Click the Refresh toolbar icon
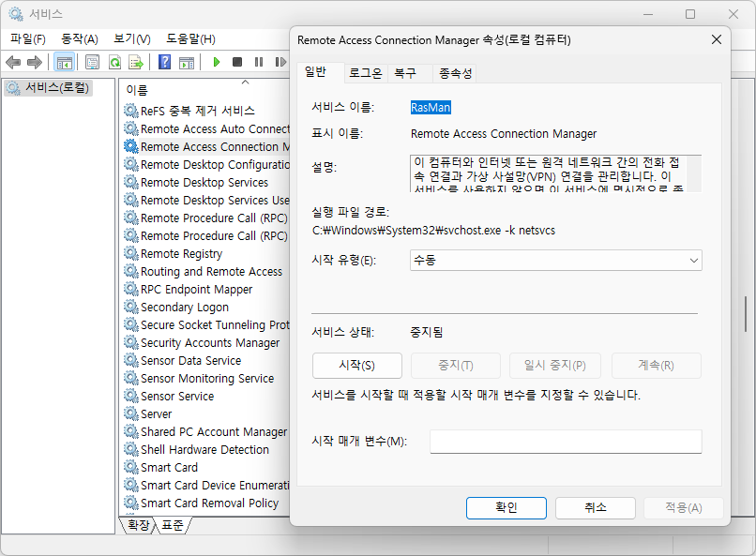The height and width of the screenshot is (556, 756). 114,62
